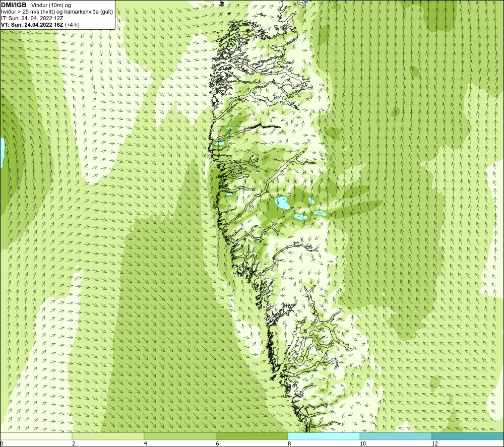The image size is (504, 447).
Task: Click the 'hviður > 25 m/s (hvítt)' legend line
Action: (57, 12)
